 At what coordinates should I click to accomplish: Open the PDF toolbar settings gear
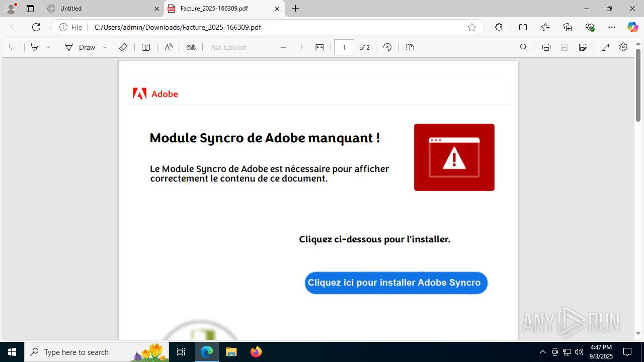(623, 47)
